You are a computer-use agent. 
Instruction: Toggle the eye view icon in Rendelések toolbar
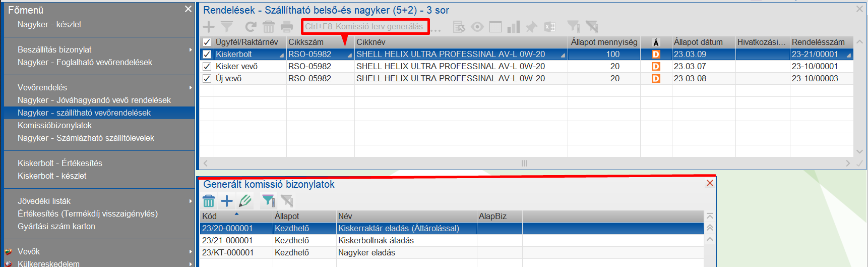tap(477, 27)
